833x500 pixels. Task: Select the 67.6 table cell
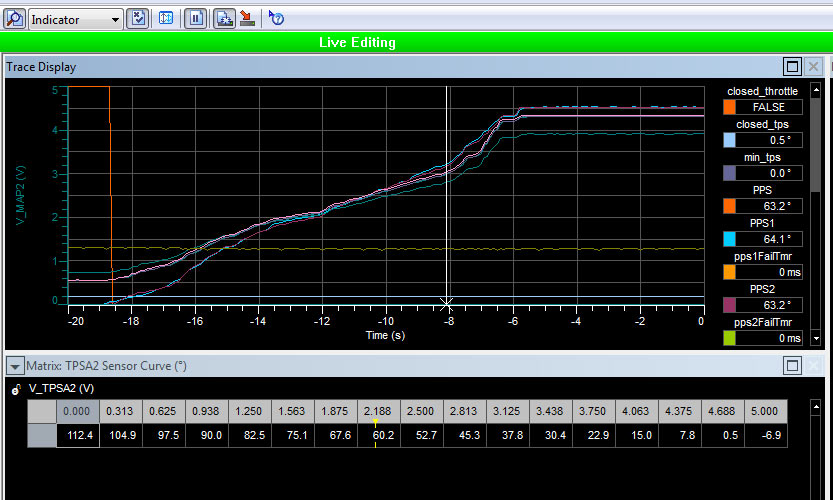coord(336,435)
